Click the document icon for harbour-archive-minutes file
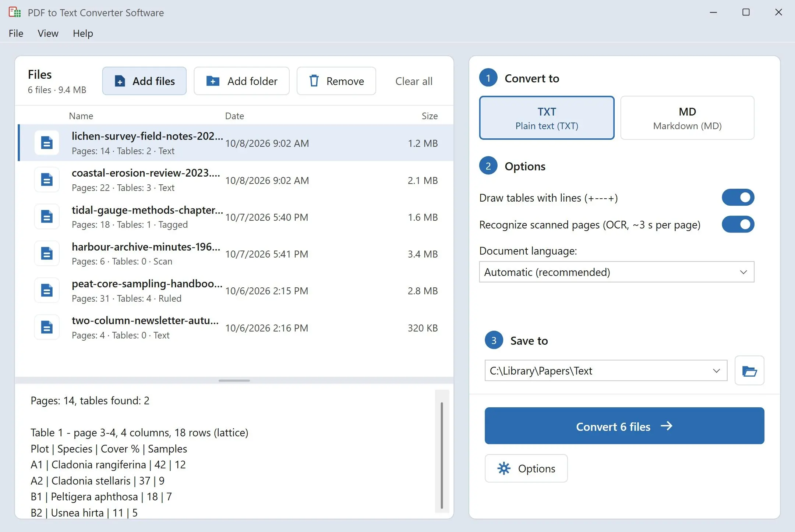 pyautogui.click(x=47, y=253)
